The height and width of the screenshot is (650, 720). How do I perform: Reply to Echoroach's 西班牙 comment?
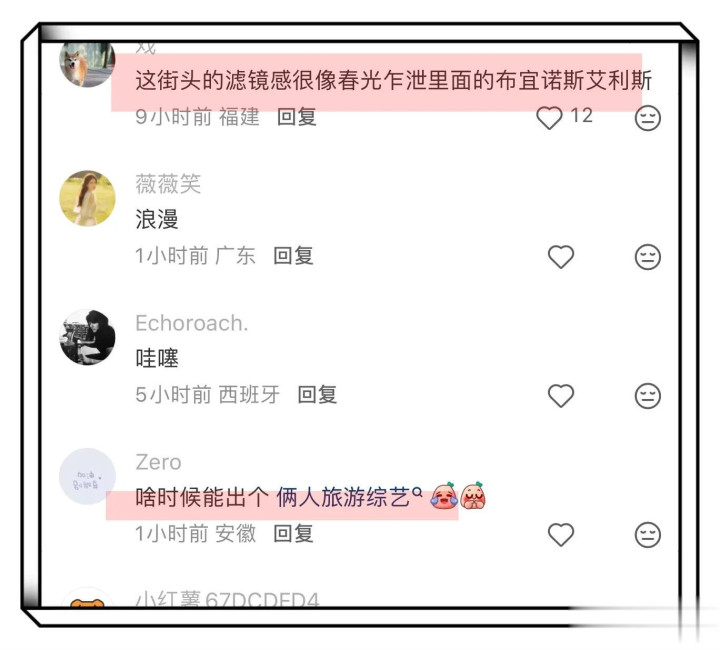317,395
